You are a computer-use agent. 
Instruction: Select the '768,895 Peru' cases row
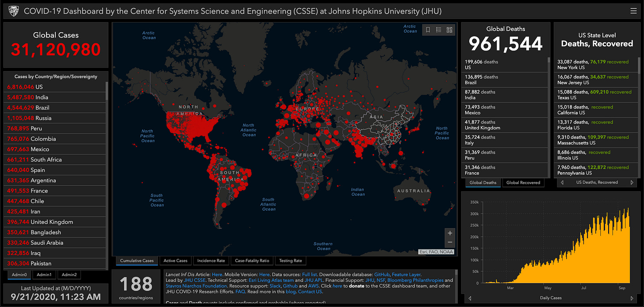tap(55, 129)
